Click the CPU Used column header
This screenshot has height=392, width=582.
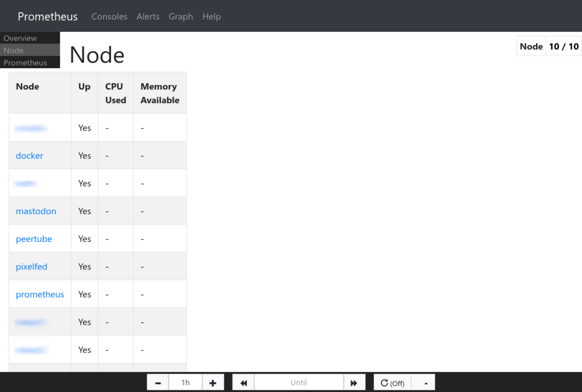[x=115, y=93]
